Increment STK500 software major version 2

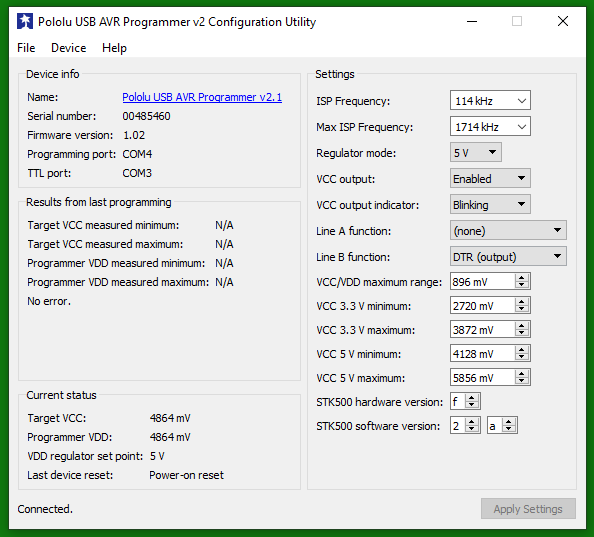472,422
